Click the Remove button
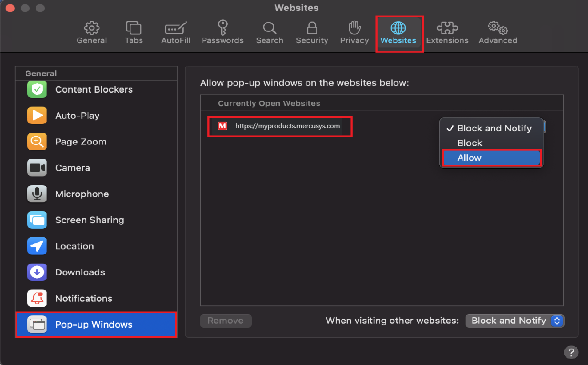588x365 pixels. point(225,321)
